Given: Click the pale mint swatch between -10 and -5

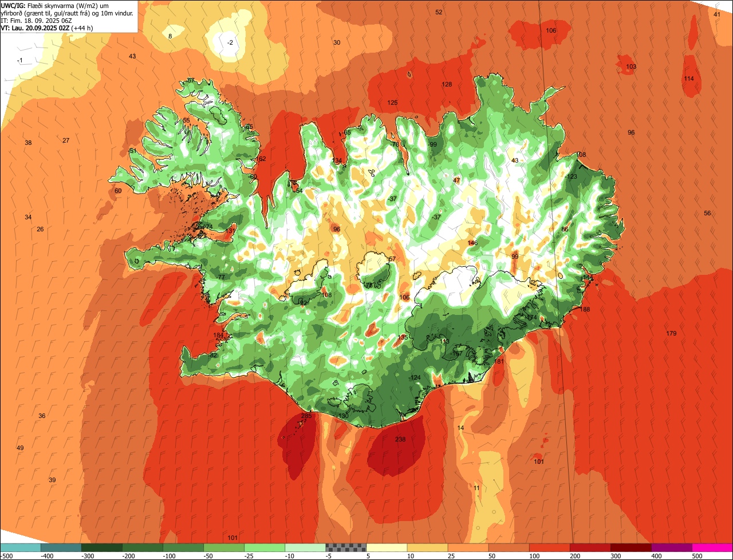Looking at the screenshot, I should coord(305,547).
